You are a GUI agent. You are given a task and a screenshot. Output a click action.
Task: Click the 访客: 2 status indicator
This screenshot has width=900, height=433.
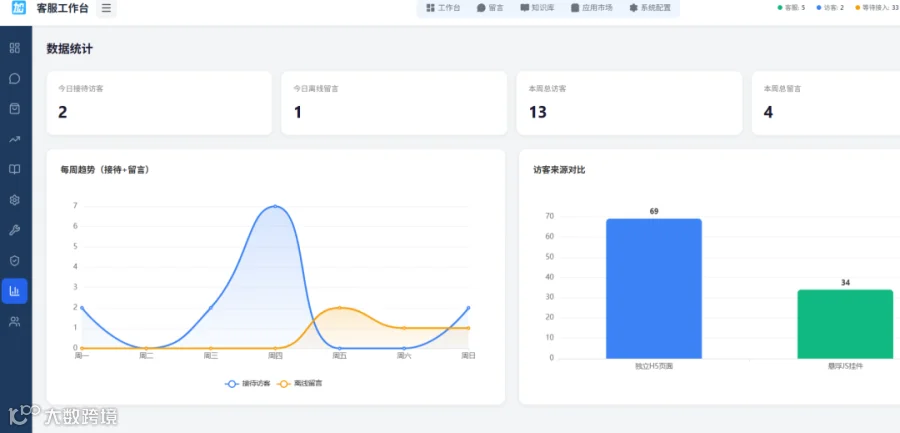(830, 8)
